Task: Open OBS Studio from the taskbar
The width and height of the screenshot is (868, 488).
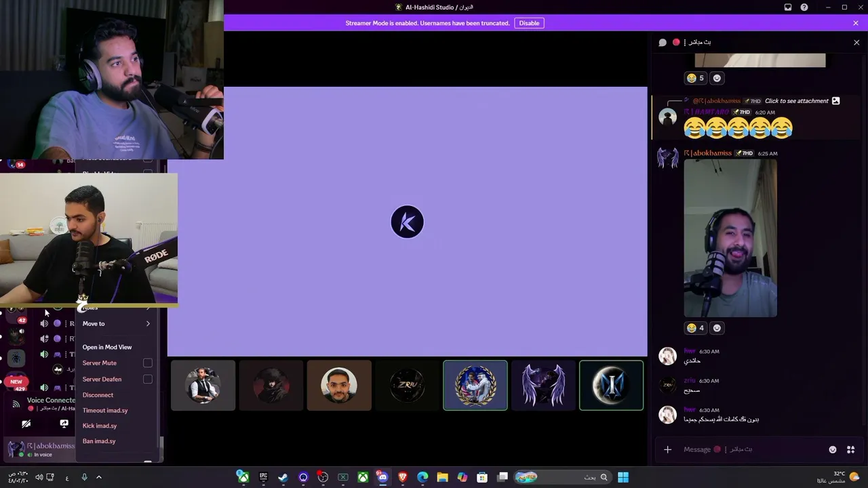Action: pos(323,477)
